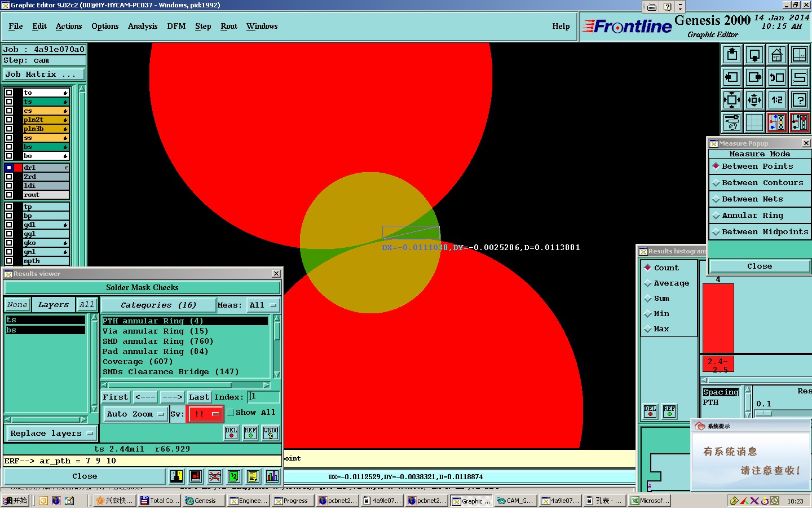Click the DEL icon in Results viewer
812x508 pixels.
(x=231, y=433)
